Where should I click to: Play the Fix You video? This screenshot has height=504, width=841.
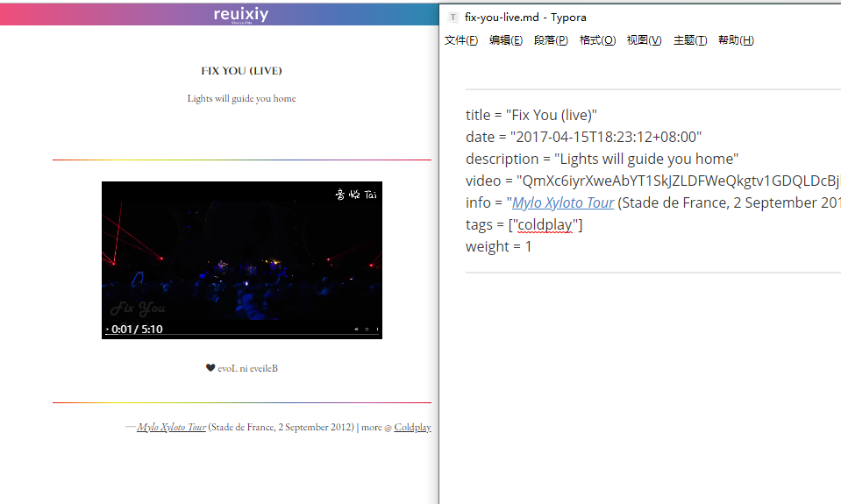pyautogui.click(x=107, y=330)
